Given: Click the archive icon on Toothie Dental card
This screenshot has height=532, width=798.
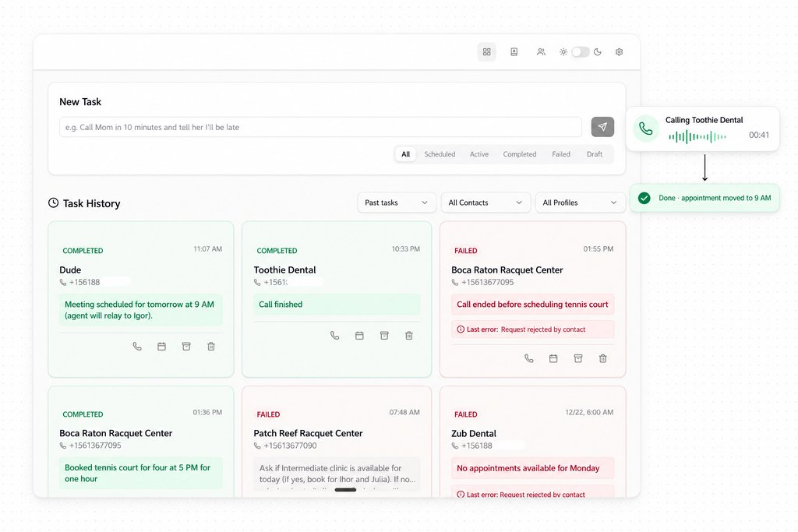Looking at the screenshot, I should click(384, 336).
